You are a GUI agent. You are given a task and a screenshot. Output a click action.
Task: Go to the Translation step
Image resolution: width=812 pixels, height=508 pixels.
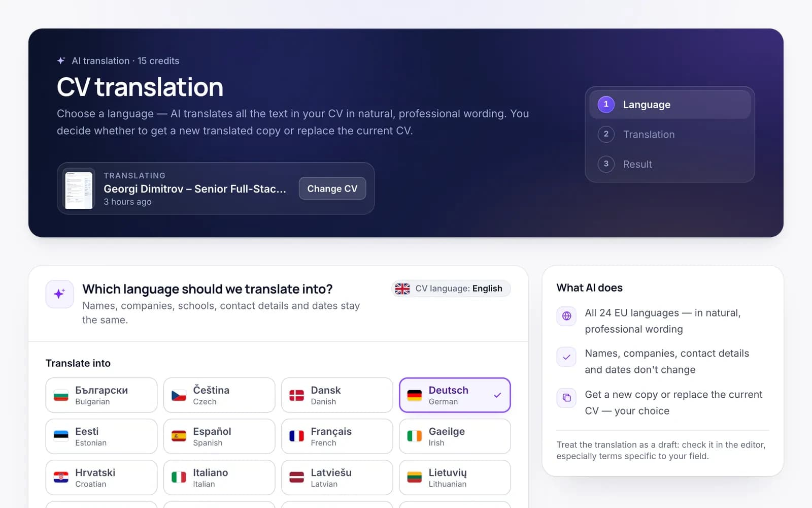670,135
